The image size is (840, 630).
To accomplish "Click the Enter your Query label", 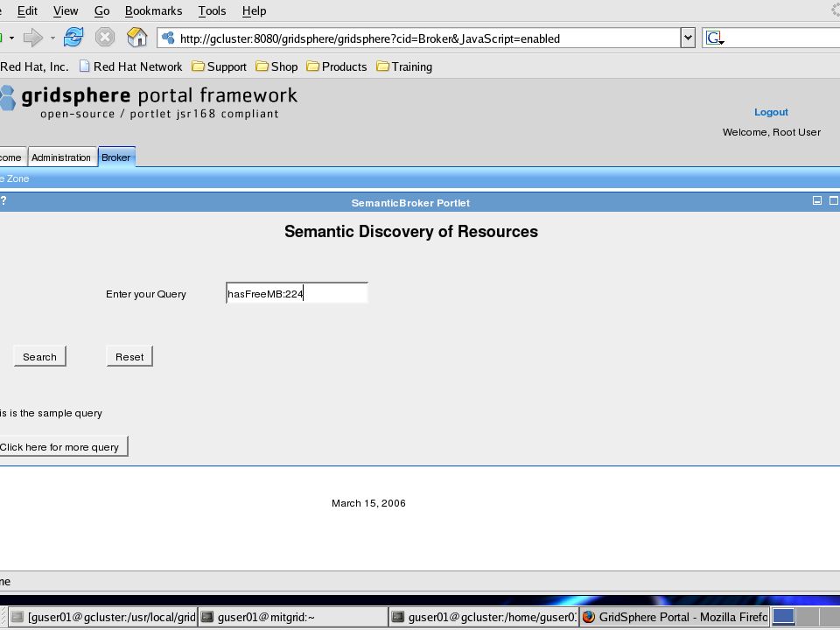I will point(146,294).
